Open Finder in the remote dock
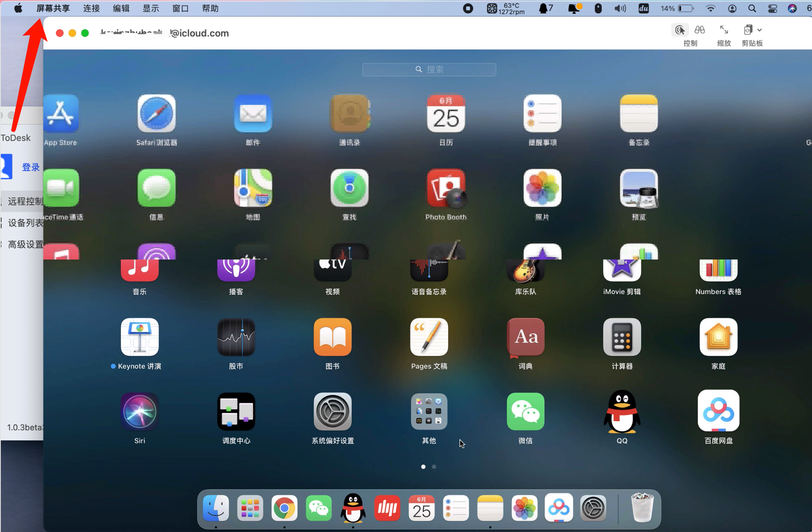Image resolution: width=812 pixels, height=532 pixels. click(216, 508)
